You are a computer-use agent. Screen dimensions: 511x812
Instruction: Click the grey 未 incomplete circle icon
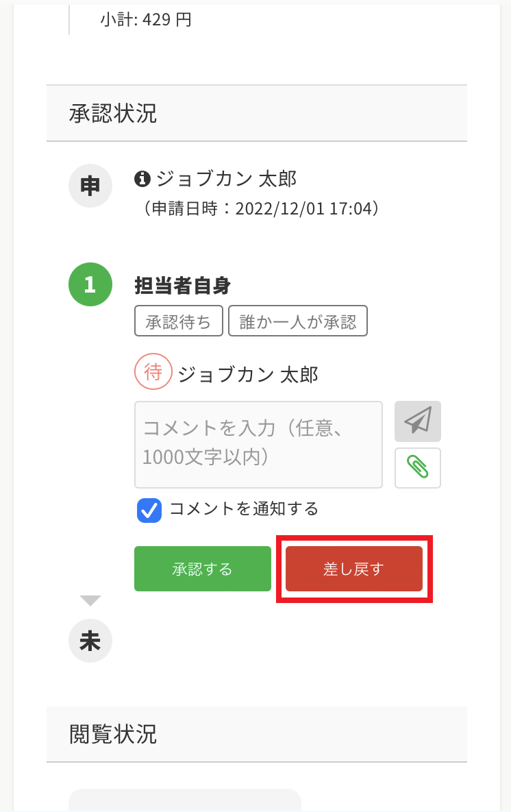click(90, 641)
